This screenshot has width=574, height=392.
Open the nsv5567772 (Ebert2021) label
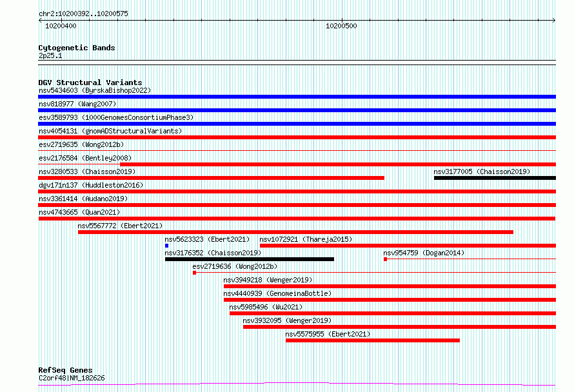tap(120, 226)
